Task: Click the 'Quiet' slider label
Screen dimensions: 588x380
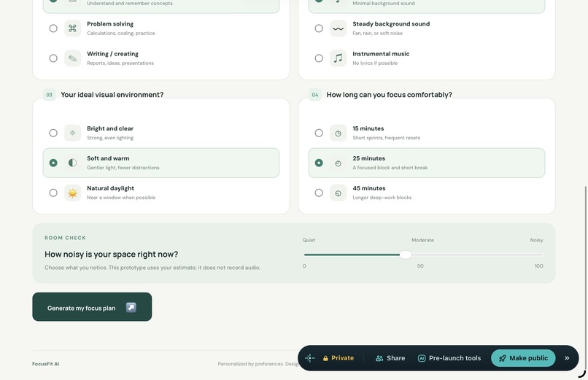Action: click(309, 240)
